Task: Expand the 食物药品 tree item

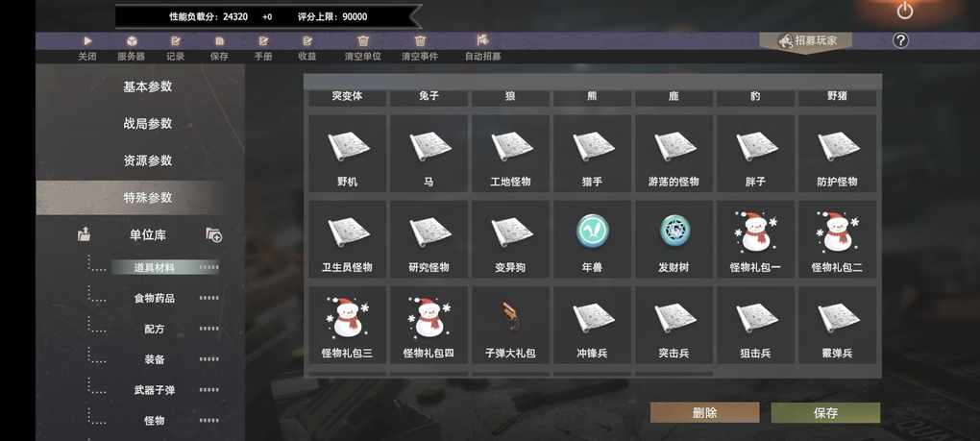Action: (x=155, y=298)
